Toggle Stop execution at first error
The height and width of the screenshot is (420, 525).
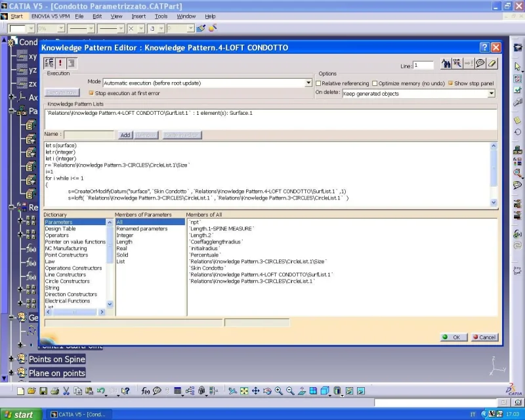(91, 93)
